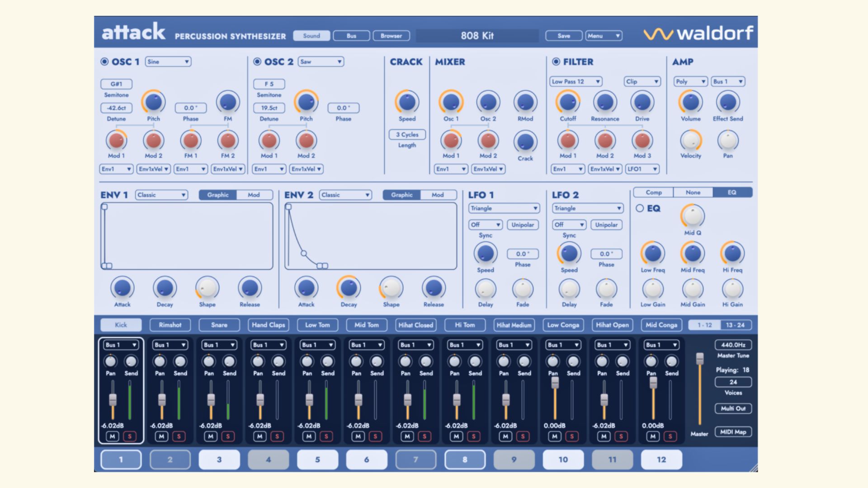The width and height of the screenshot is (868, 488).
Task: Click the ENV 2 Decay knob
Action: [349, 288]
